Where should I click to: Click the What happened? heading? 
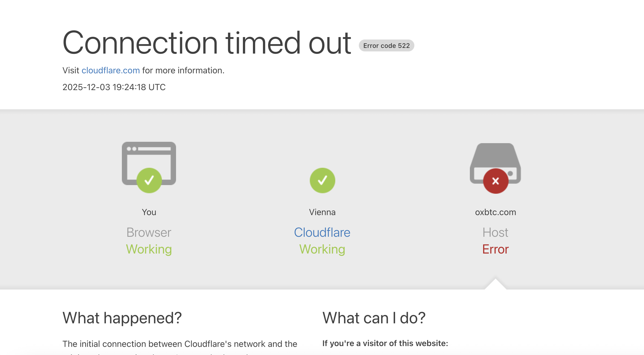coord(122,318)
